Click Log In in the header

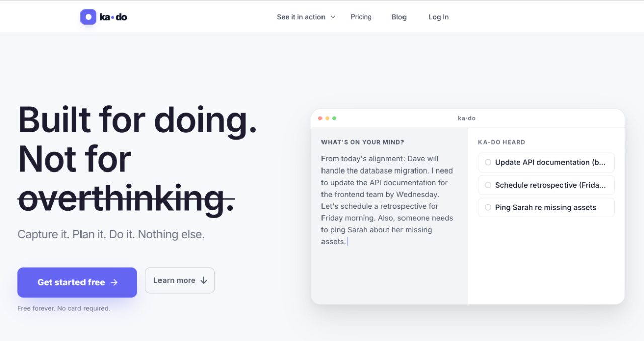pos(439,17)
